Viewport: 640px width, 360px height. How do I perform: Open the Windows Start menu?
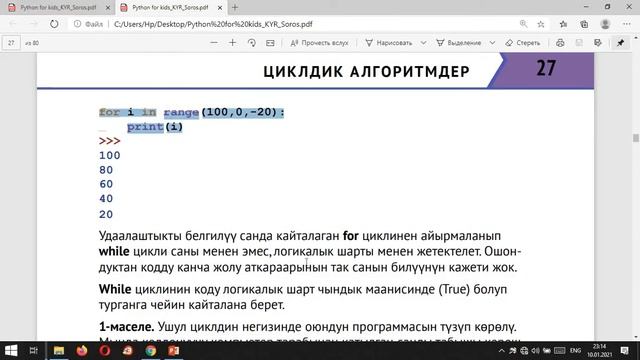tap(11, 351)
